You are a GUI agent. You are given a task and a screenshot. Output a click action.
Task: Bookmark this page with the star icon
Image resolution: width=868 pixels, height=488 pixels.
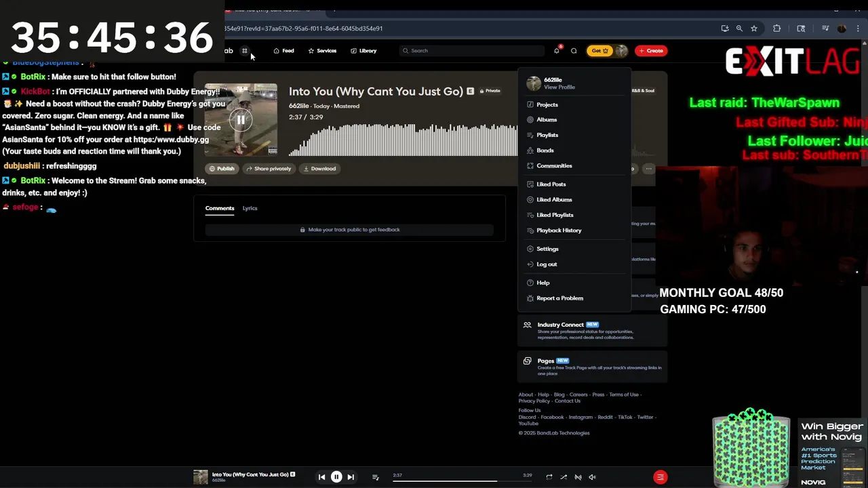pyautogui.click(x=754, y=28)
